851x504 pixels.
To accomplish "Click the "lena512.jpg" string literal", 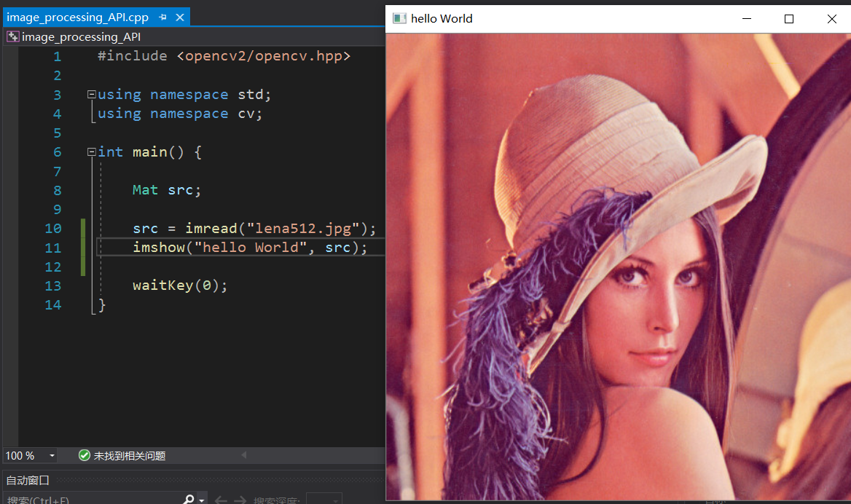I will pos(303,229).
